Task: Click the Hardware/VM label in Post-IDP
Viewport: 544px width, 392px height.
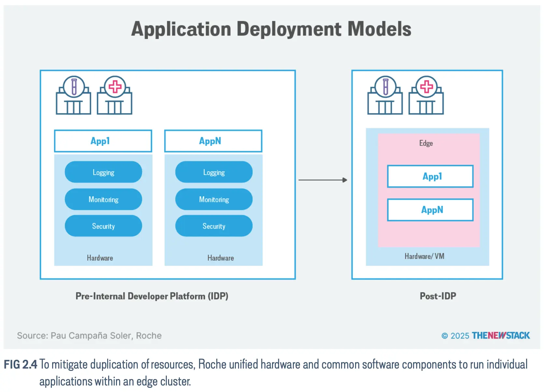Action: pyautogui.click(x=424, y=256)
